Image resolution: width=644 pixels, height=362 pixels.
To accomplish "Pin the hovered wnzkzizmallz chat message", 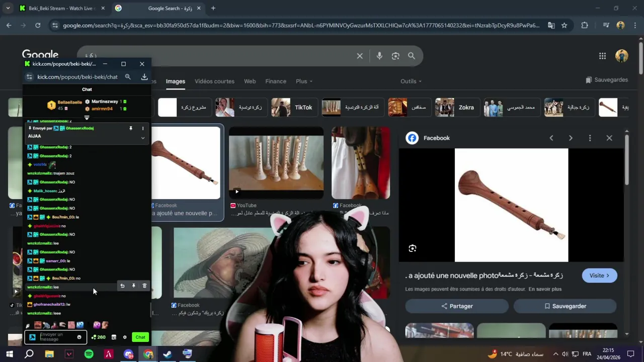I will click(x=133, y=286).
